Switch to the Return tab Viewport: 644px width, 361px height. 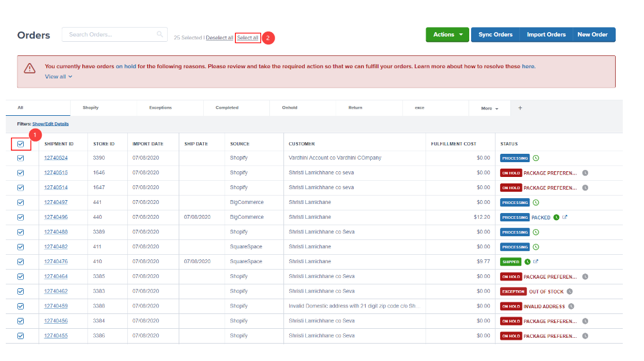(x=369, y=107)
